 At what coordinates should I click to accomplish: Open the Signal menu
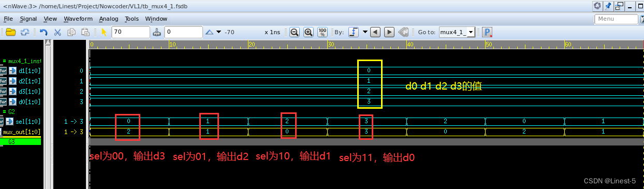pyautogui.click(x=28, y=19)
